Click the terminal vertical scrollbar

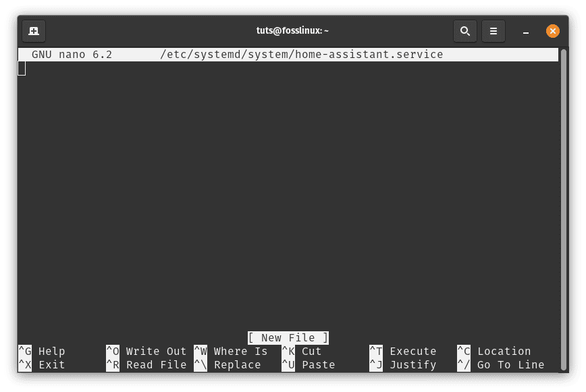[x=564, y=209]
